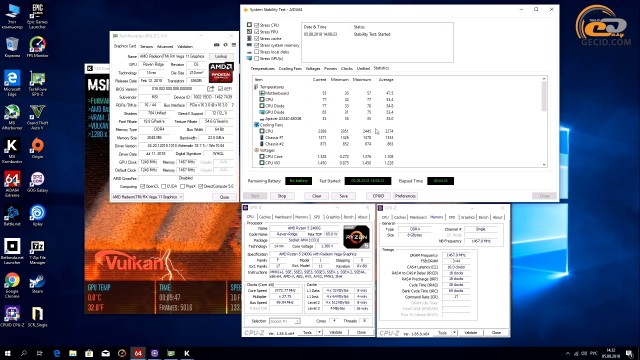The image size is (640, 360).
Task: Open Tools dropdown arrow in left CPU-Z
Action: [x=319, y=333]
